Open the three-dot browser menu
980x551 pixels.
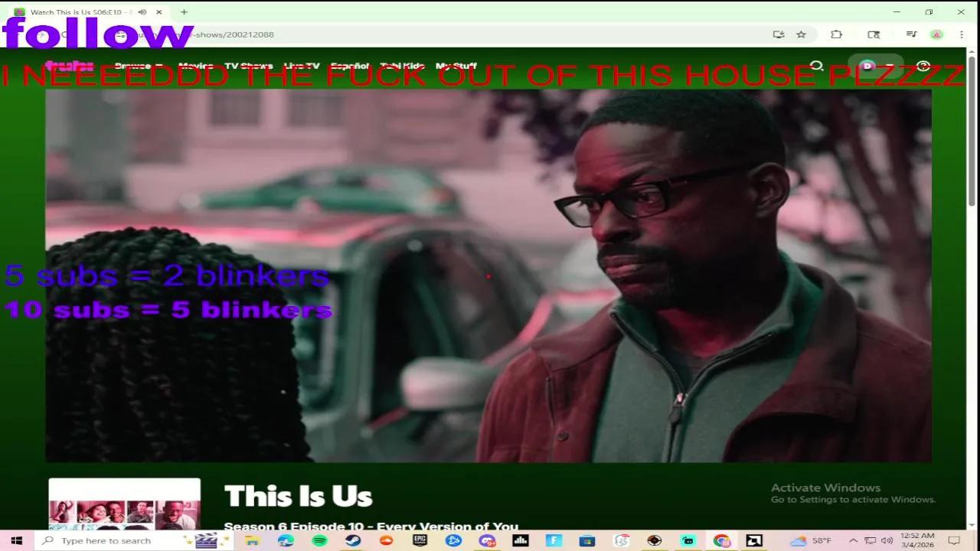962,34
